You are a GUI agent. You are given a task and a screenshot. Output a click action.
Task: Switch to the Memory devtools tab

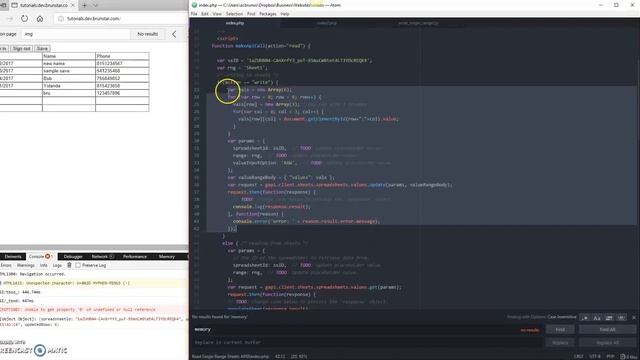point(167,256)
